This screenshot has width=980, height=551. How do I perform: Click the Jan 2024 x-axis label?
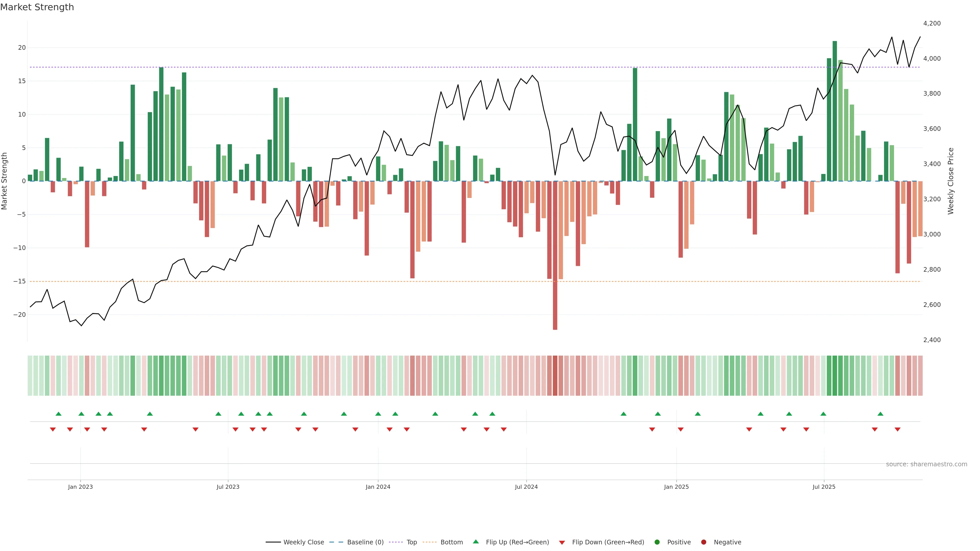(x=378, y=487)
